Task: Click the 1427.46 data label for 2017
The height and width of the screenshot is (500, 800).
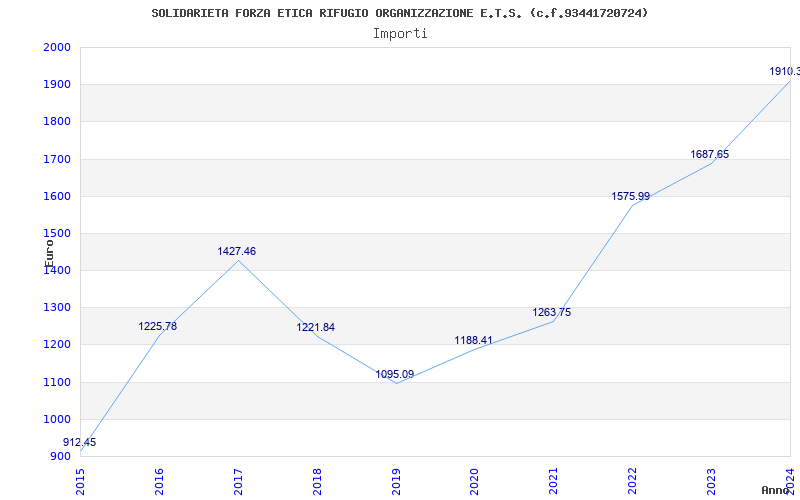Action: coord(237,252)
